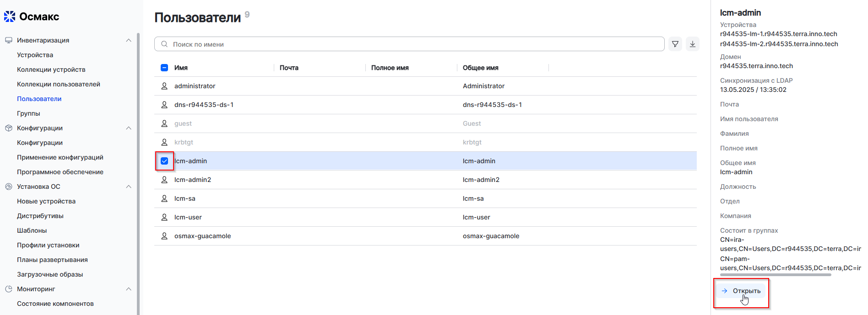
Task: Click the Инвентаризация monitor icon
Action: point(8,40)
